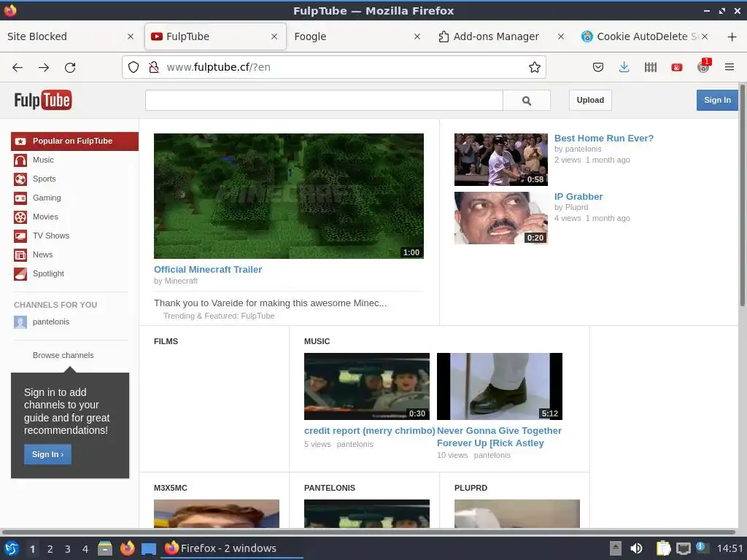
Task: Open the Browse channels link
Action: click(63, 355)
